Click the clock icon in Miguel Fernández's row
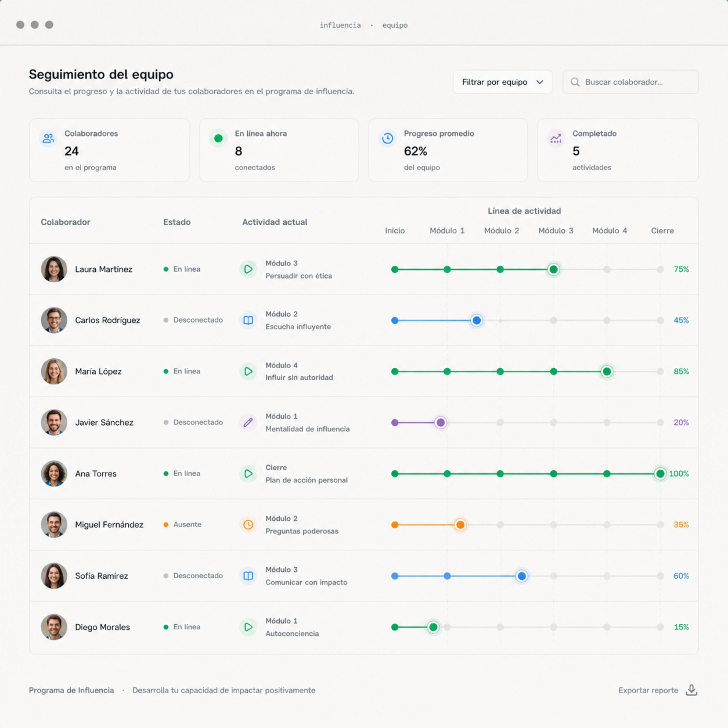The width and height of the screenshot is (728, 728). 248,524
